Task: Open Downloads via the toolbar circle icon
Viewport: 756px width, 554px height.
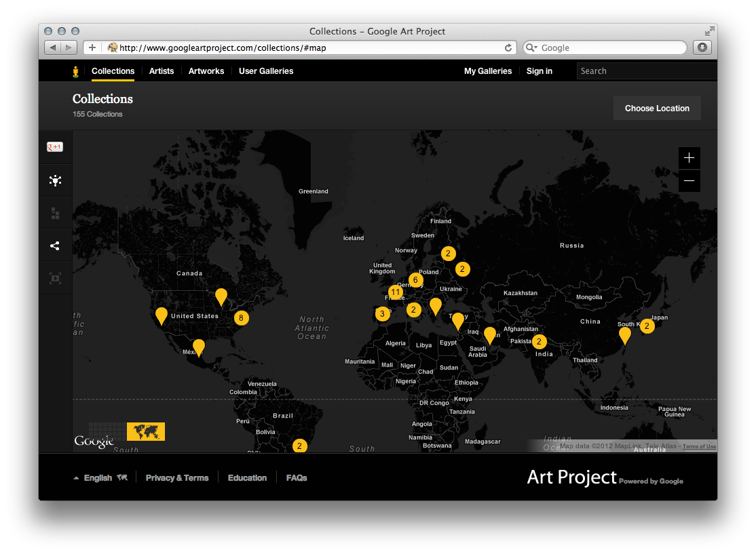Action: pyautogui.click(x=702, y=47)
